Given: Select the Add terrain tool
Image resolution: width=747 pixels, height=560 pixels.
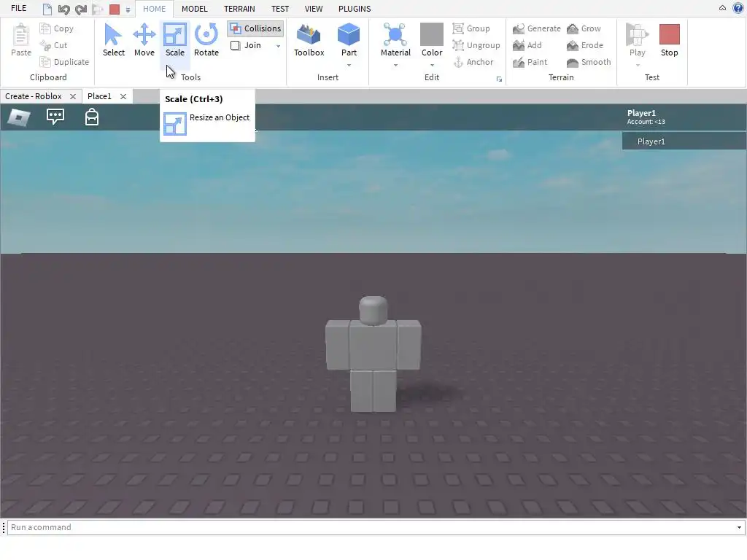Looking at the screenshot, I should point(527,45).
